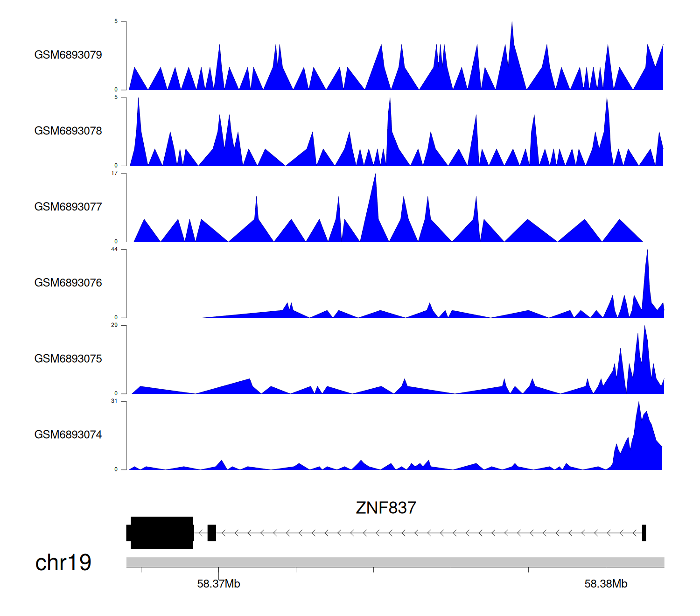The image size is (700, 616).
Task: Click the small second exon of ZNF837
Action: [x=212, y=532]
